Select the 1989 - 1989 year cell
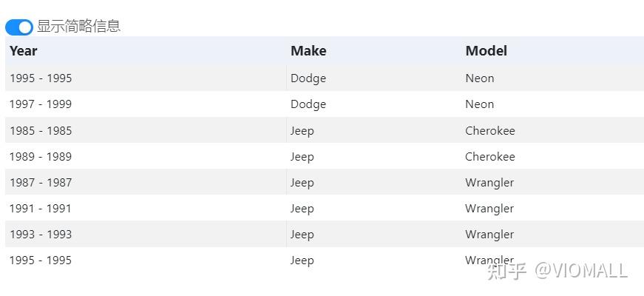Viewport: 644px width, 296px height. click(x=41, y=157)
